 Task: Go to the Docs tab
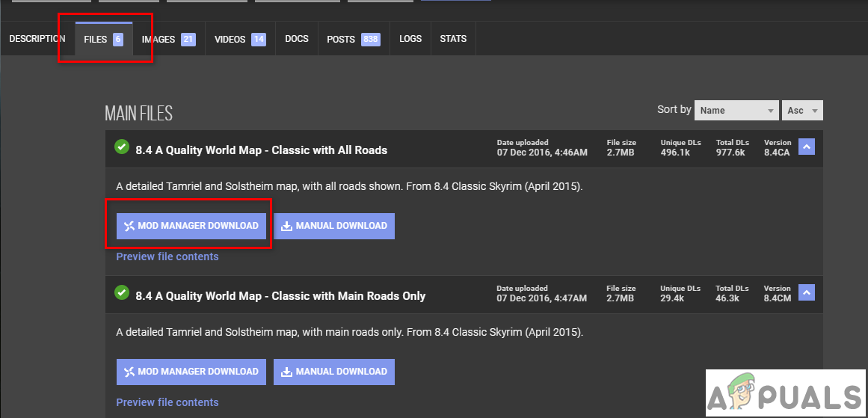click(297, 39)
